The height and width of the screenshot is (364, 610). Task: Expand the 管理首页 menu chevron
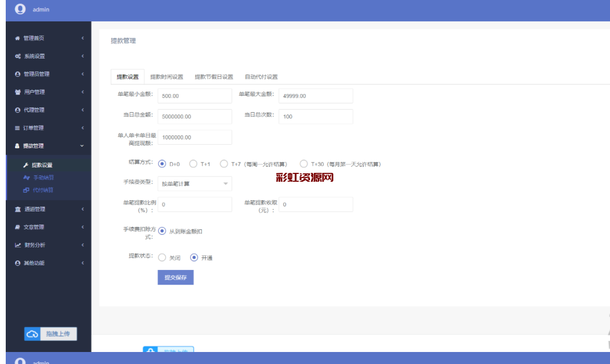click(83, 38)
